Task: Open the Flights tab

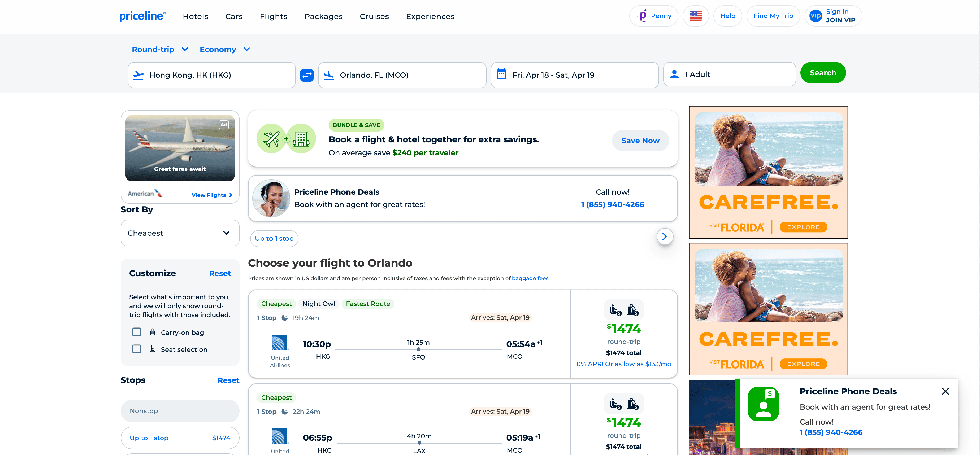Action: coord(274,16)
